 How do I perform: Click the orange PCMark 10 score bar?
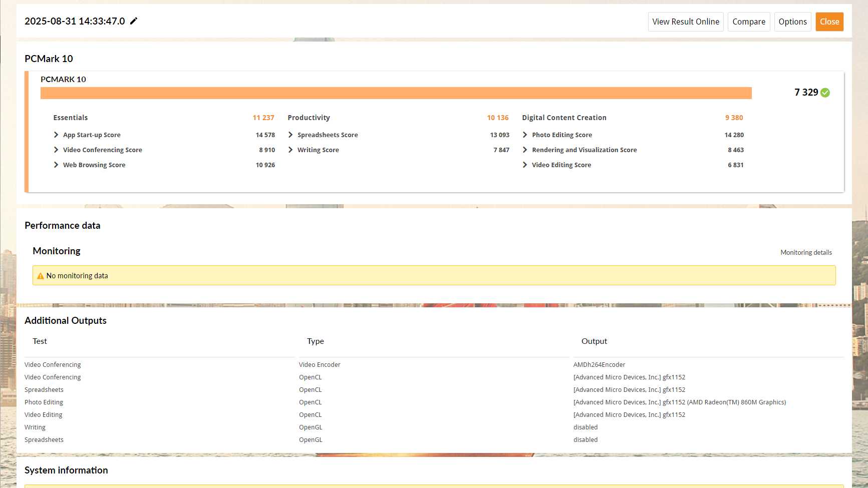(396, 93)
